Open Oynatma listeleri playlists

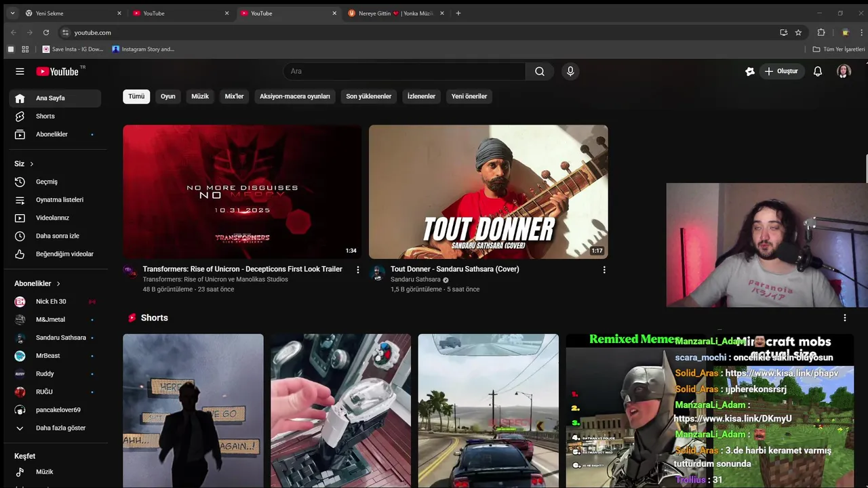click(x=56, y=200)
